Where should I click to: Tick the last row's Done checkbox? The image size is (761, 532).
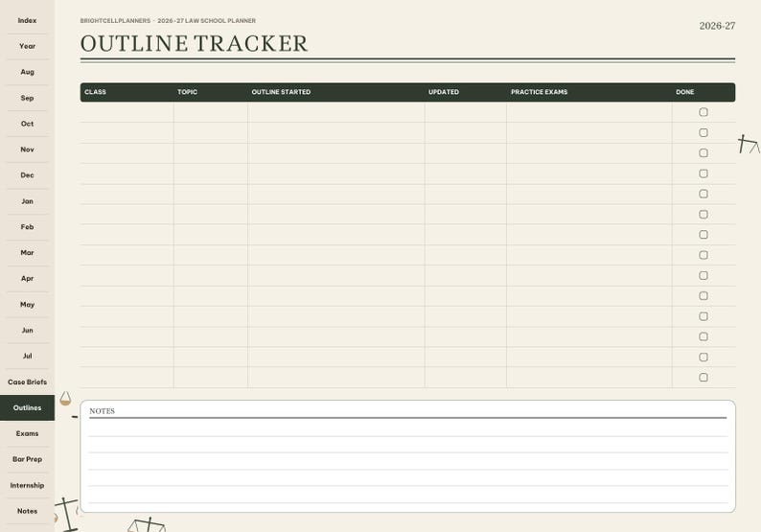point(703,377)
